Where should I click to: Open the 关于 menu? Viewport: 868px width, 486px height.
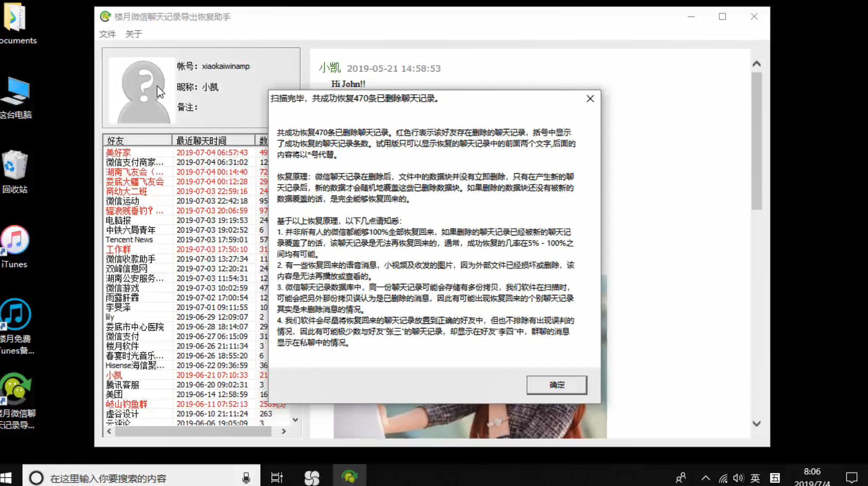click(134, 34)
